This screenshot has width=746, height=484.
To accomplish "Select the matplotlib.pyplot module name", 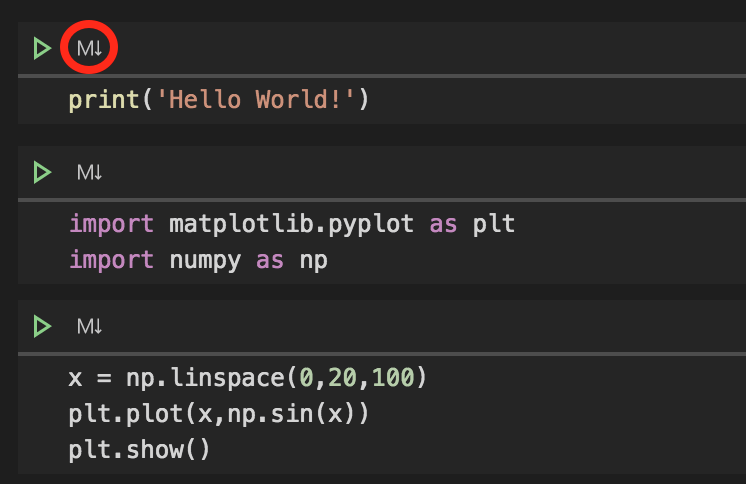I will pos(292,223).
